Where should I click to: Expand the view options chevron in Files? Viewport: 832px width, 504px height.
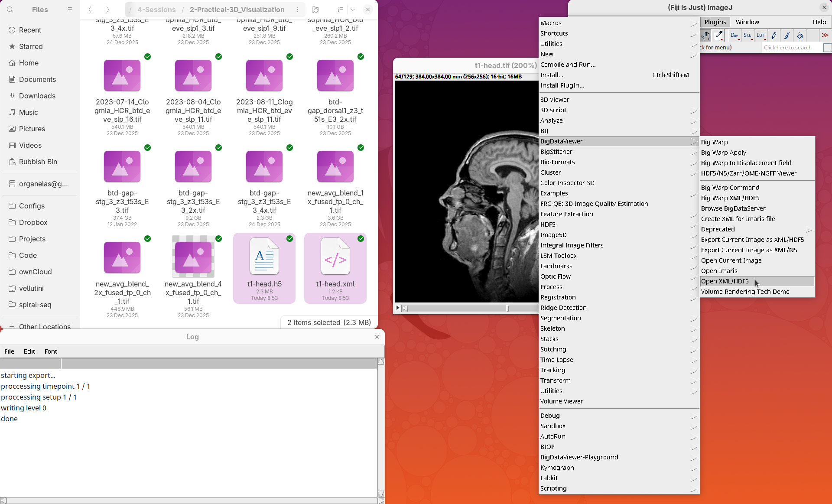[353, 10]
